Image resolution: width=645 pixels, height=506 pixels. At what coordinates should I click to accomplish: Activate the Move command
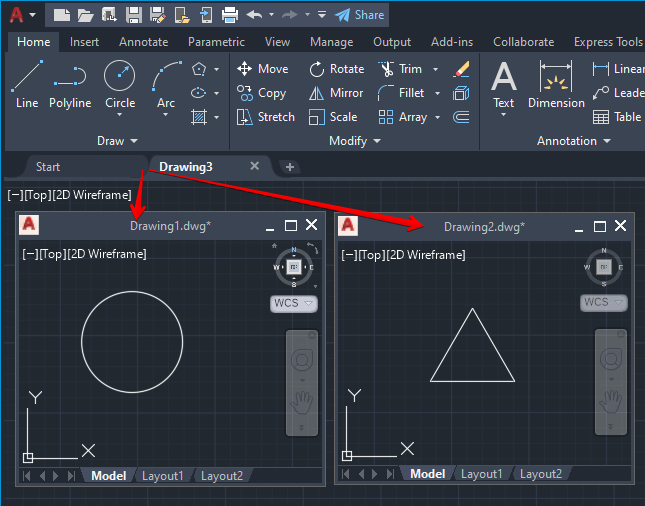(x=262, y=69)
